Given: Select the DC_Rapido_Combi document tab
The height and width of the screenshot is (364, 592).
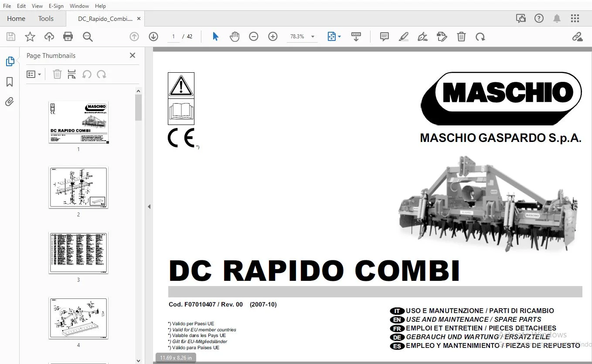Looking at the screenshot, I should pos(105,19).
